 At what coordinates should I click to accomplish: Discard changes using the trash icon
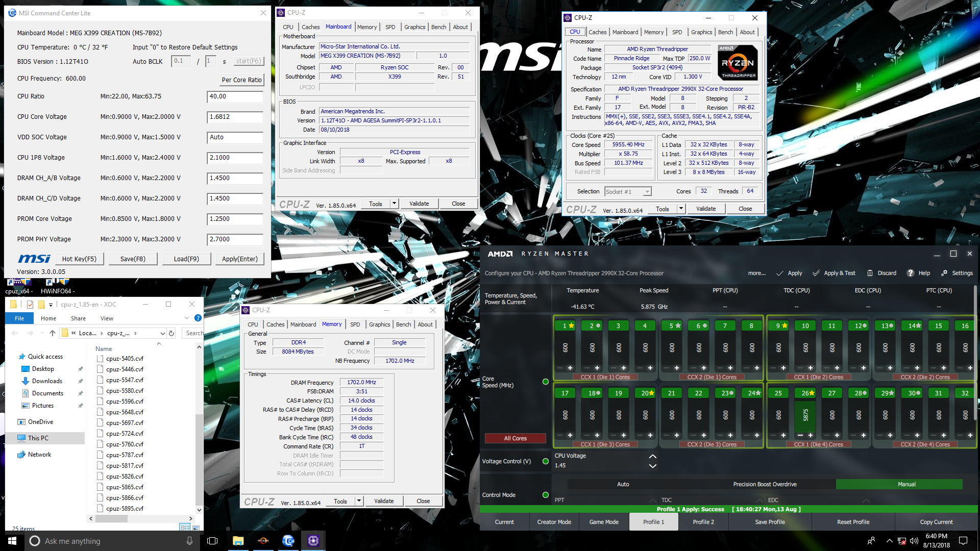870,273
